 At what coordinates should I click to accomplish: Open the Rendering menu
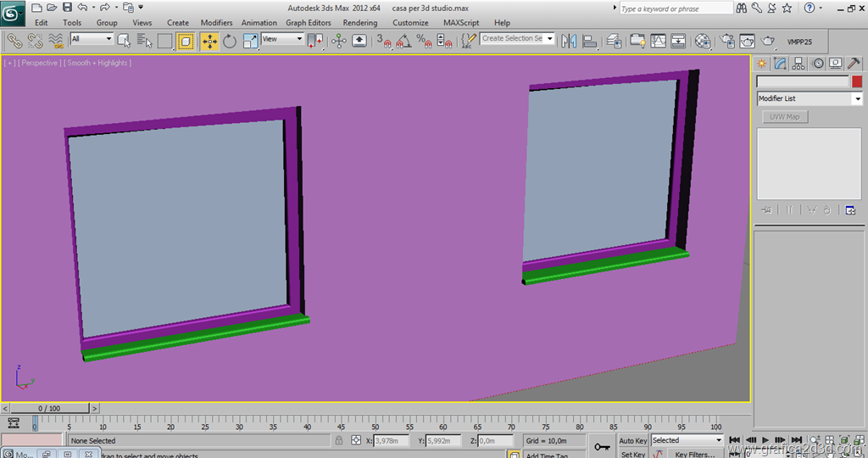(360, 23)
